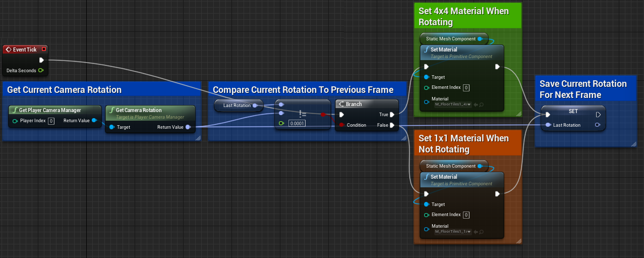
Task: Select the 'Set 4x4 Material When Rotating' comment header
Action: (x=463, y=16)
